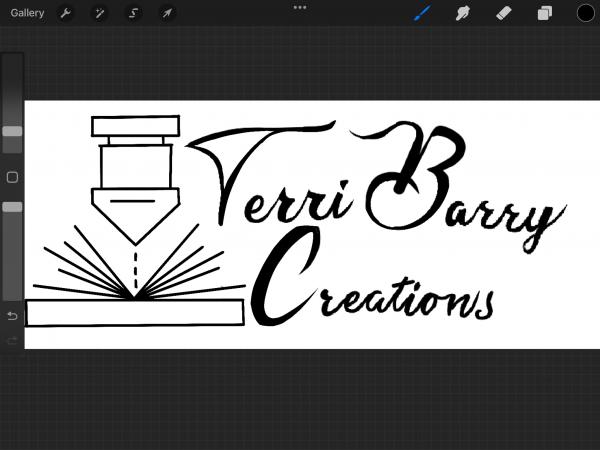Tap the square Modify button on sidebar
600x450 pixels.
pos(12,177)
